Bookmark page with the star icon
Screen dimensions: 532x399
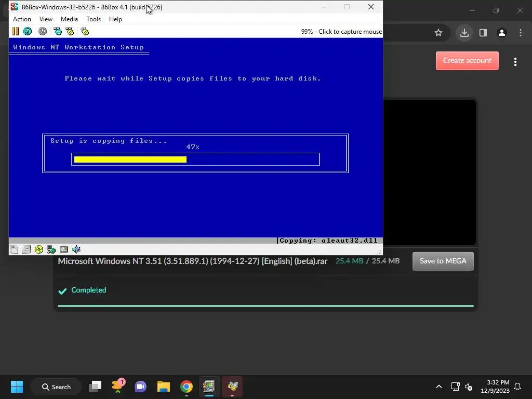[438, 33]
